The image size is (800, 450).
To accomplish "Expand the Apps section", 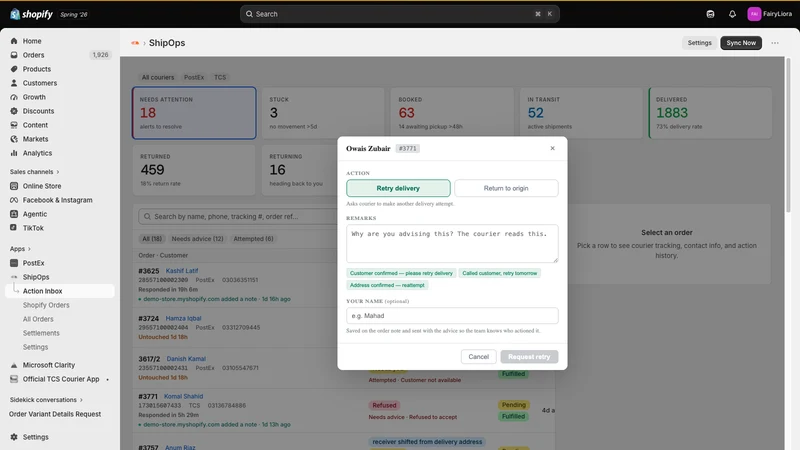I will point(20,249).
